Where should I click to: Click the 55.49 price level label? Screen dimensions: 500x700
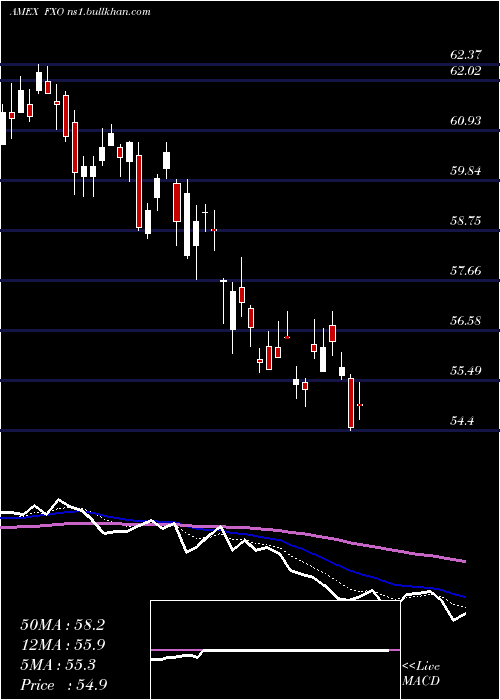(x=466, y=371)
